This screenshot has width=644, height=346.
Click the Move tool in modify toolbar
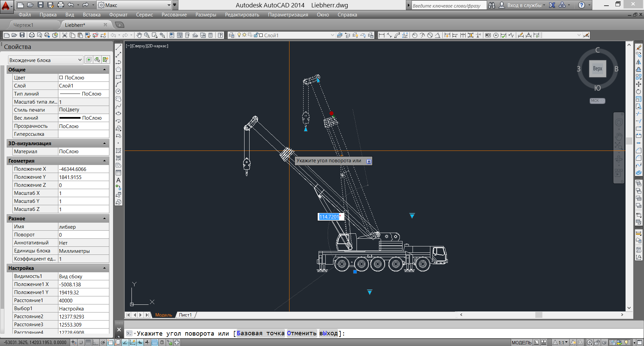click(639, 84)
